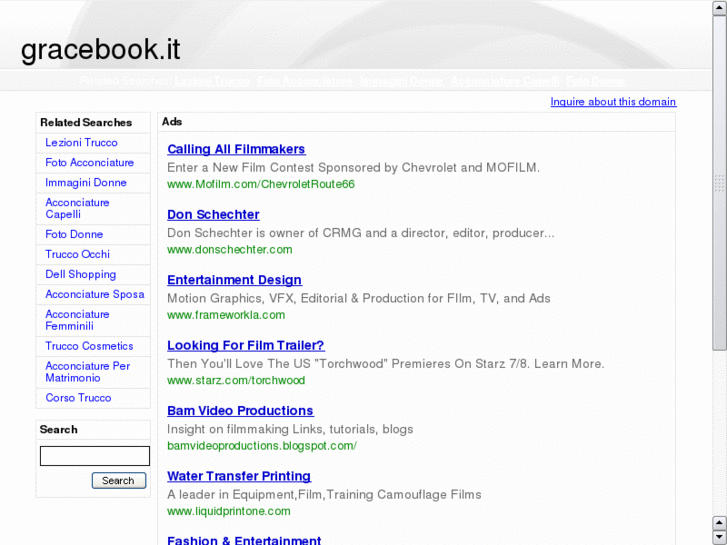Open the Calling All Filmmakers ad
This screenshot has height=545, width=727.
[x=236, y=149]
